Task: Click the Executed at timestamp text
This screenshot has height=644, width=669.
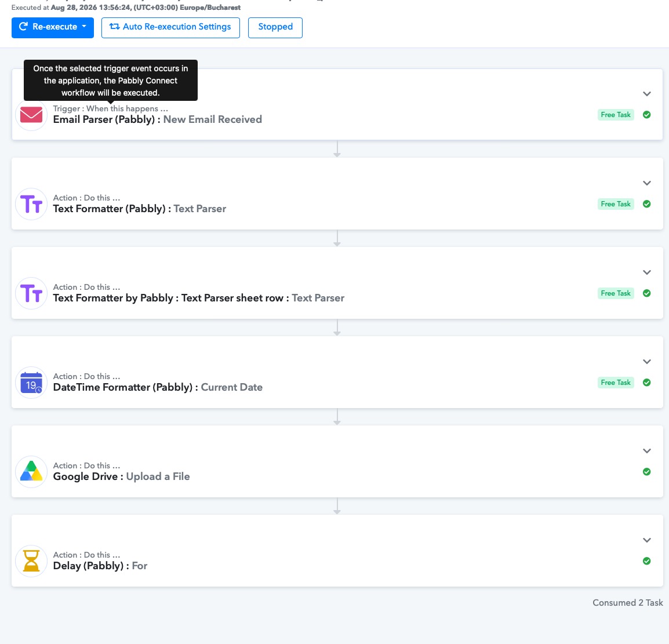Action: (x=126, y=8)
